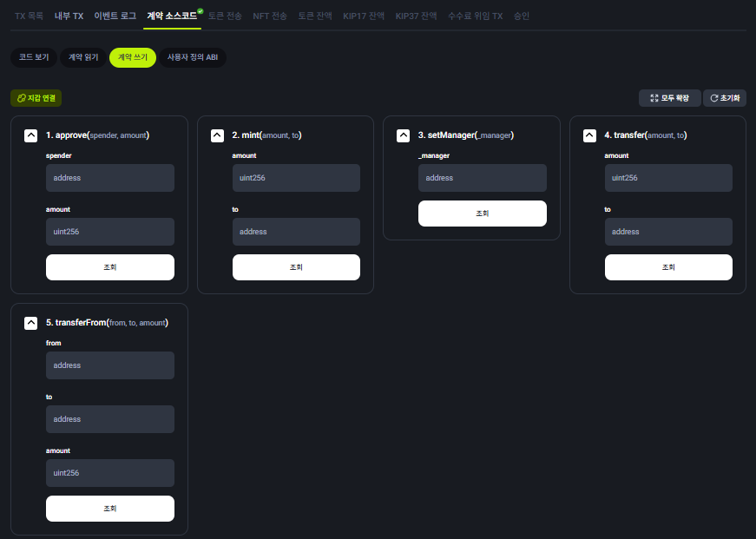Screen dimensions: 756x539
Task: Click 조회 button under approve
Action: click(110, 267)
